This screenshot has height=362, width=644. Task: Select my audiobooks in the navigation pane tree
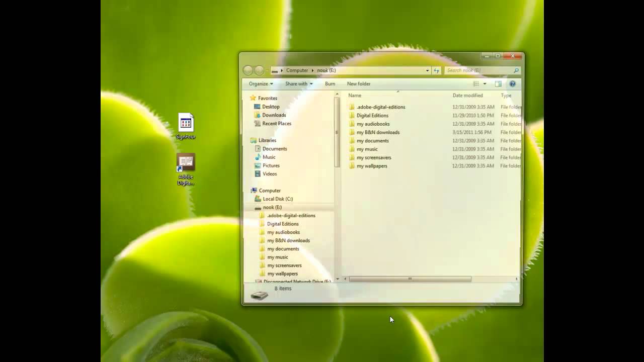[283, 232]
